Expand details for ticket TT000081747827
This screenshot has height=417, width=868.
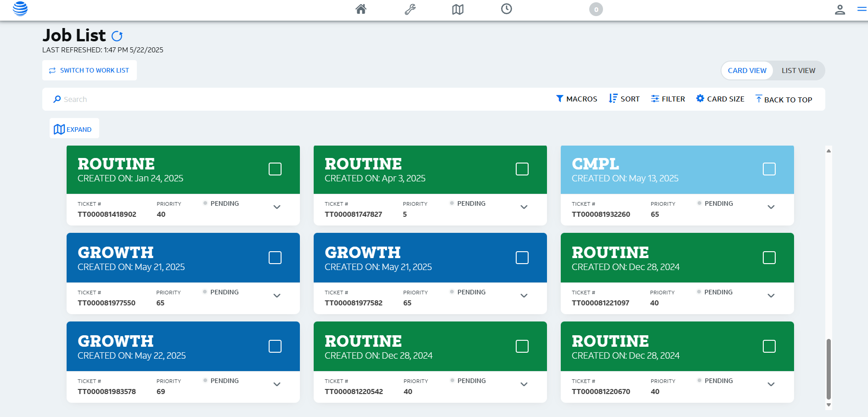pos(524,207)
